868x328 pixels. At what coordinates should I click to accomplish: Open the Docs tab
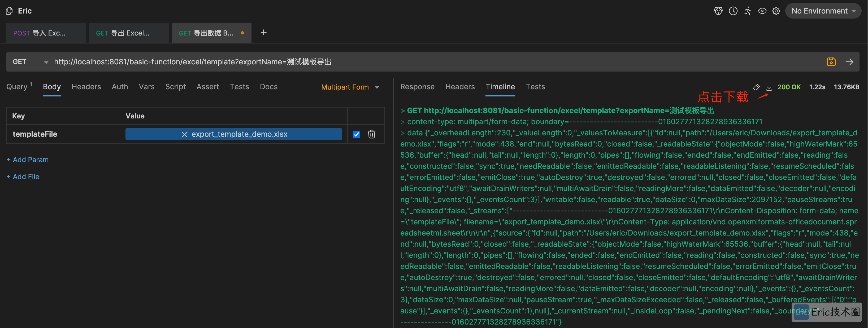click(268, 87)
